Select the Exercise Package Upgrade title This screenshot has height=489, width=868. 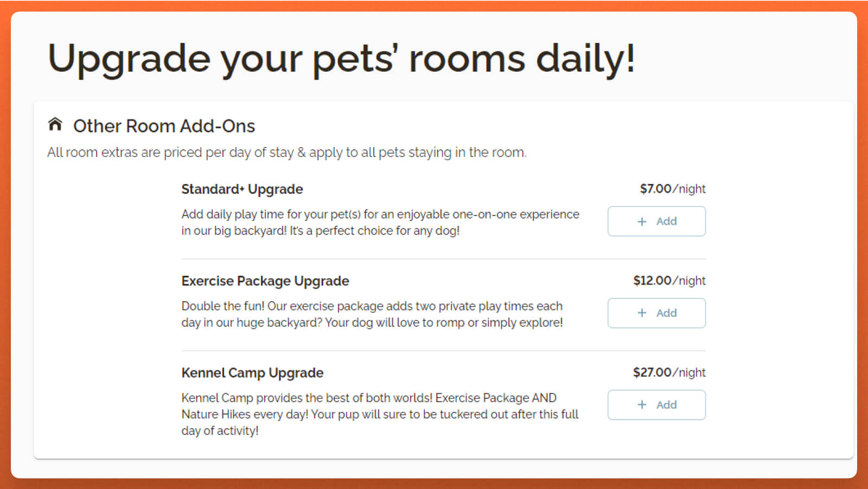point(265,281)
